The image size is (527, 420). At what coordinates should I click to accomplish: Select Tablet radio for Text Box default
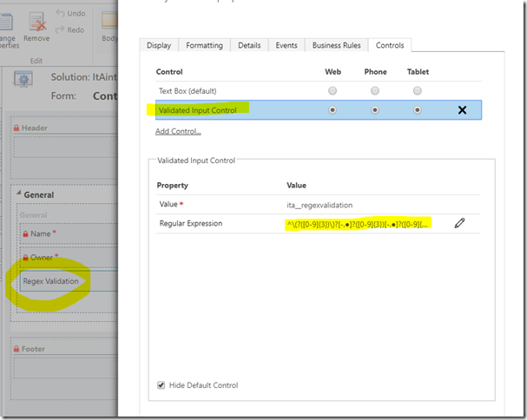click(417, 91)
